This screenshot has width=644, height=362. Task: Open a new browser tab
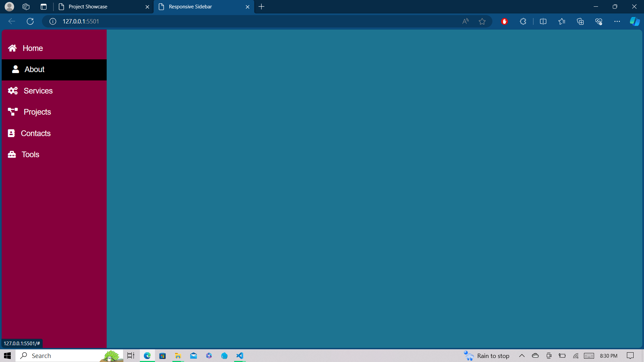(x=262, y=7)
